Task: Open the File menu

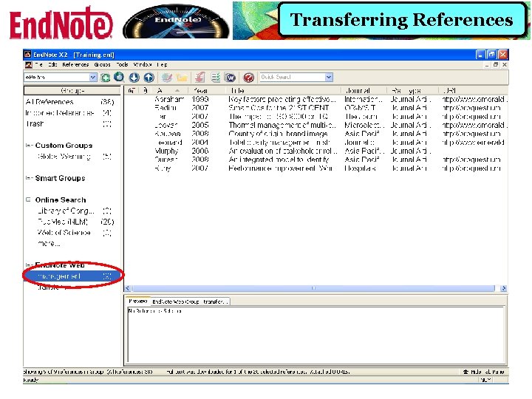Action: tap(38, 64)
